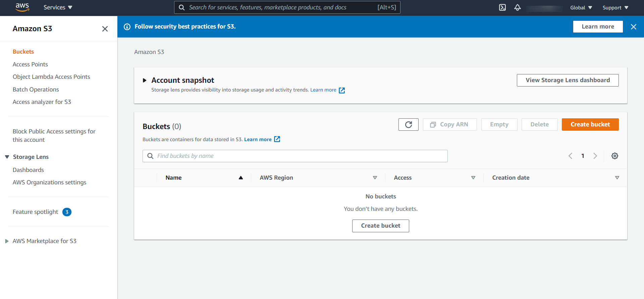Open external link icon next to Account snapshot Learn more
This screenshot has width=644, height=299.
[x=342, y=90]
